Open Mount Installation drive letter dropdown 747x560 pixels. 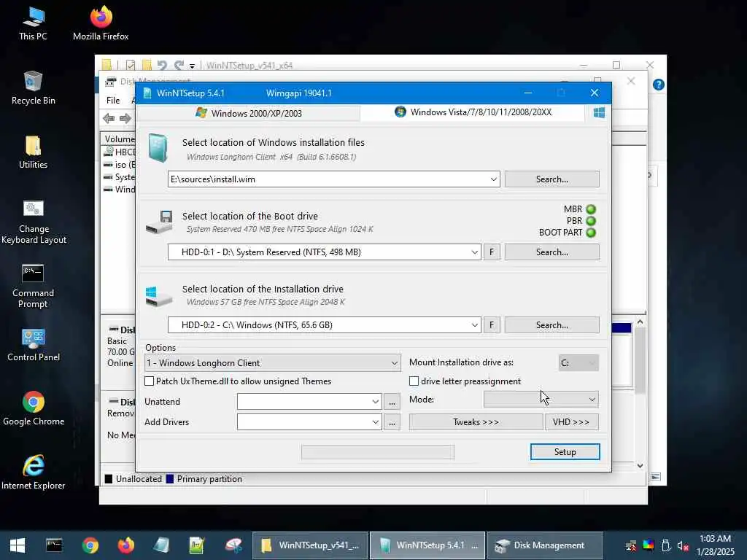[x=578, y=363]
